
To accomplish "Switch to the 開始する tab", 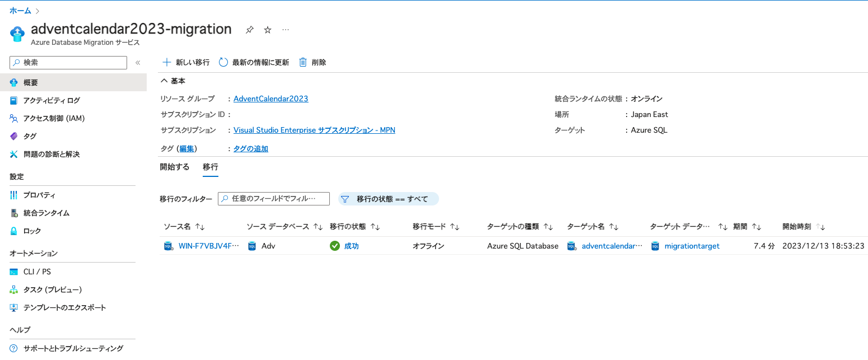I will click(x=174, y=166).
